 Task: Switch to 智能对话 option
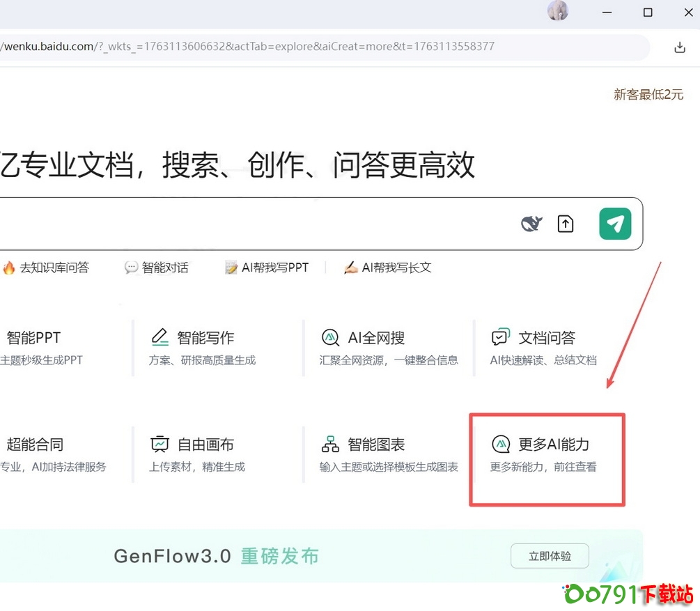pos(155,267)
